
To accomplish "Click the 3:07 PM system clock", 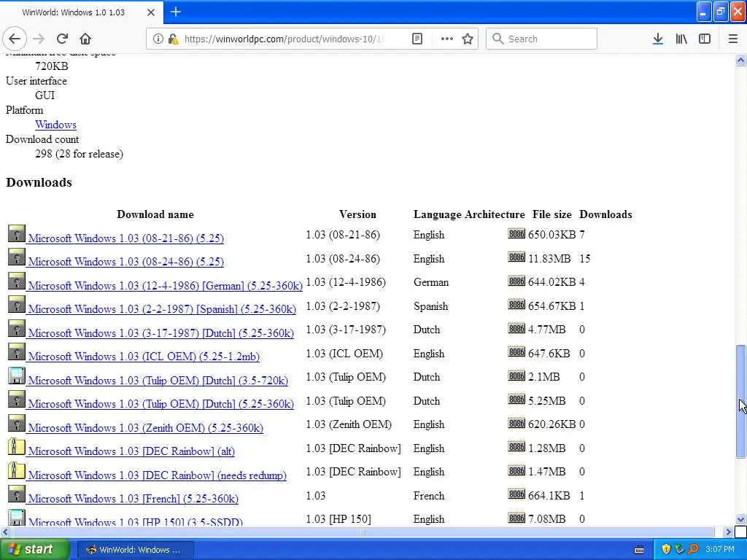I will click(720, 550).
